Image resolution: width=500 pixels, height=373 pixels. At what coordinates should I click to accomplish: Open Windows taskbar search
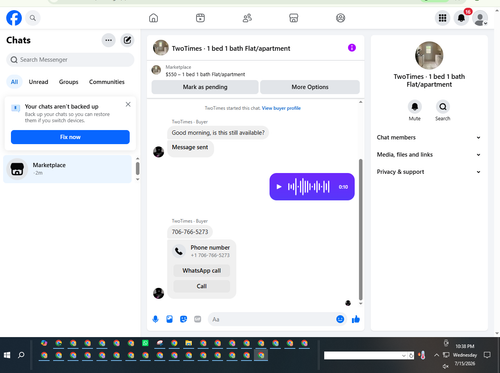click(x=21, y=355)
